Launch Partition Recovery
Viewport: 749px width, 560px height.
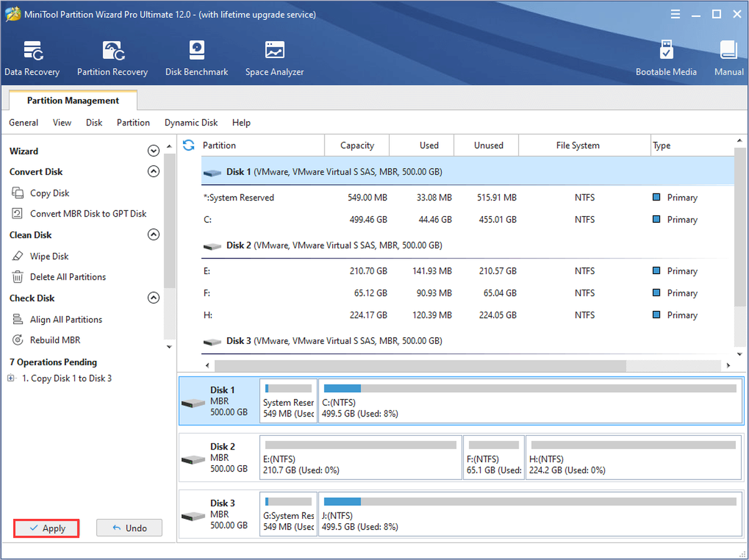(112, 58)
